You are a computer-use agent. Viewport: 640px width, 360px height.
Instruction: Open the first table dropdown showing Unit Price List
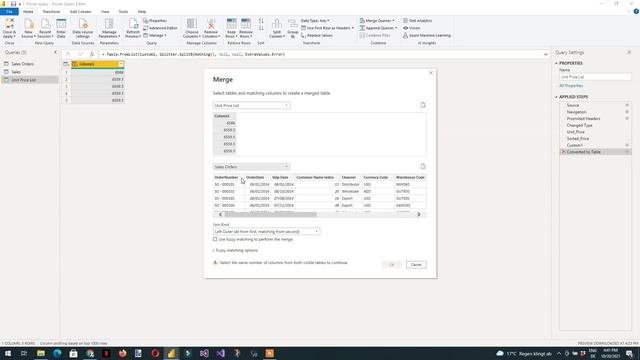tap(251, 105)
